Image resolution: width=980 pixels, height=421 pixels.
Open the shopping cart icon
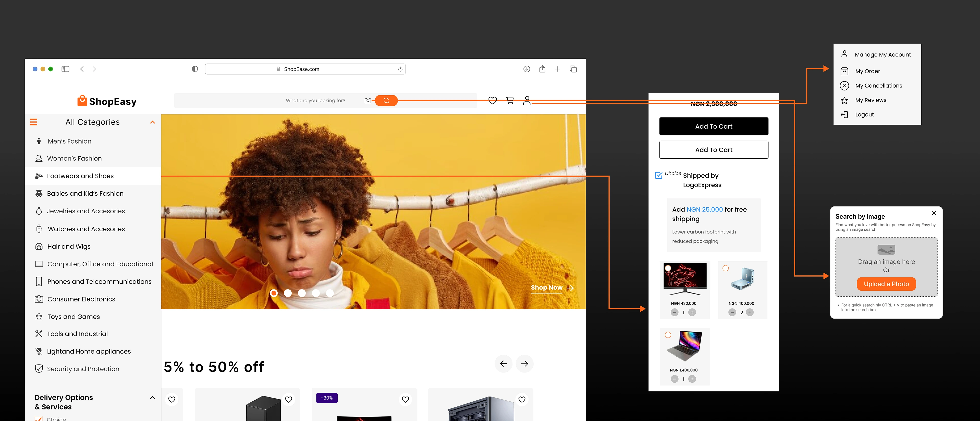[x=510, y=100]
